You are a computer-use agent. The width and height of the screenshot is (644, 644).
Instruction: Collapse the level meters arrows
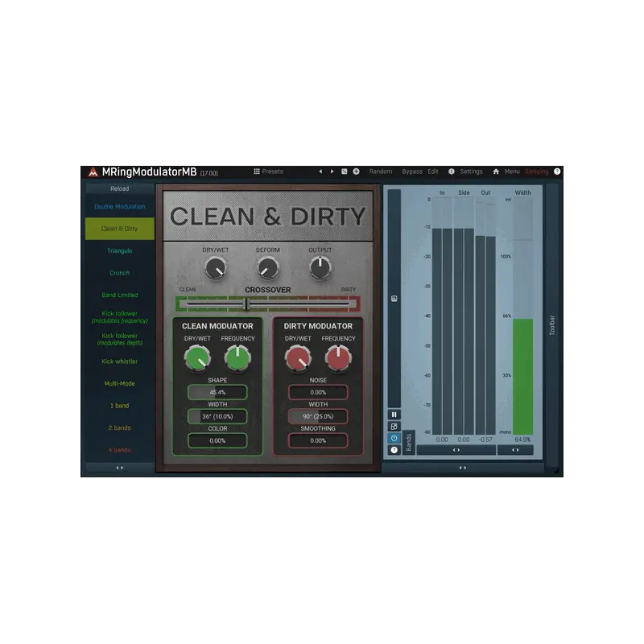[x=456, y=450]
